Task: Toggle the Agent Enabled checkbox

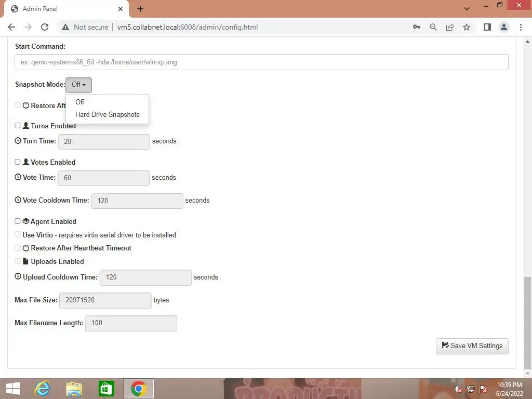Action: click(x=18, y=221)
